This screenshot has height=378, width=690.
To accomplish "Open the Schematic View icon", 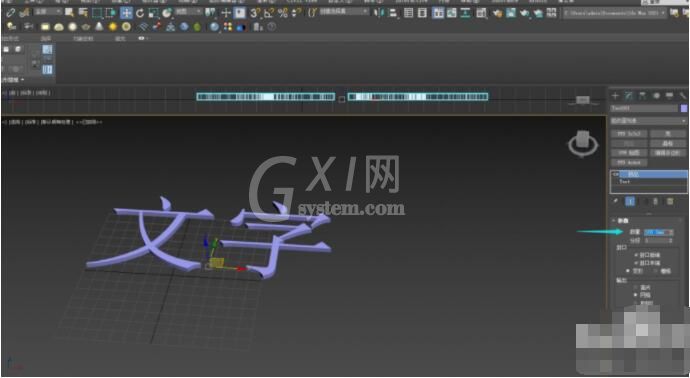I will click(x=466, y=13).
